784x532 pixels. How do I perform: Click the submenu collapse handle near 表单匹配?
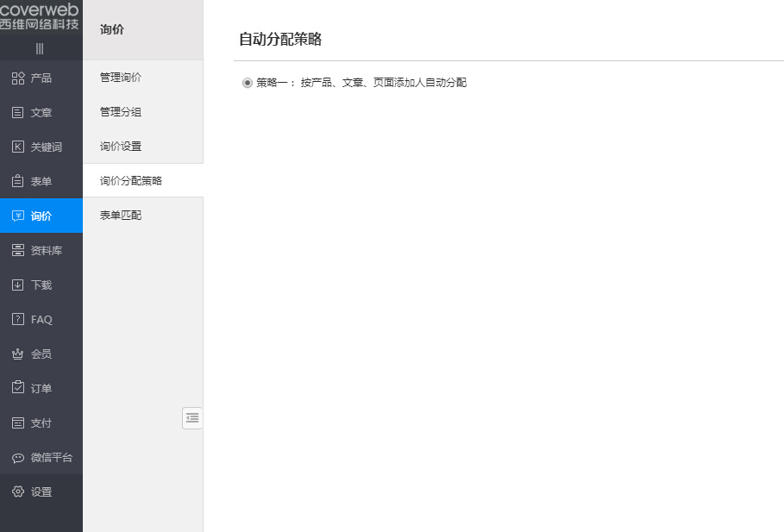click(x=192, y=418)
